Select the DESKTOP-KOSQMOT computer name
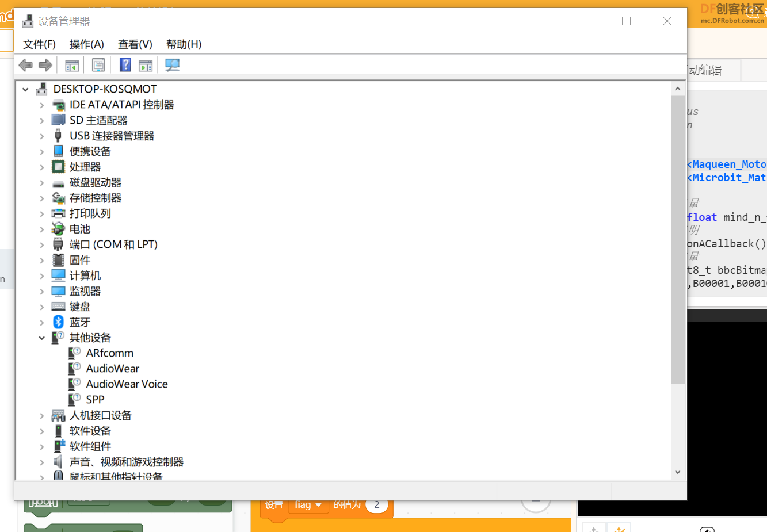767x532 pixels. pyautogui.click(x=105, y=89)
